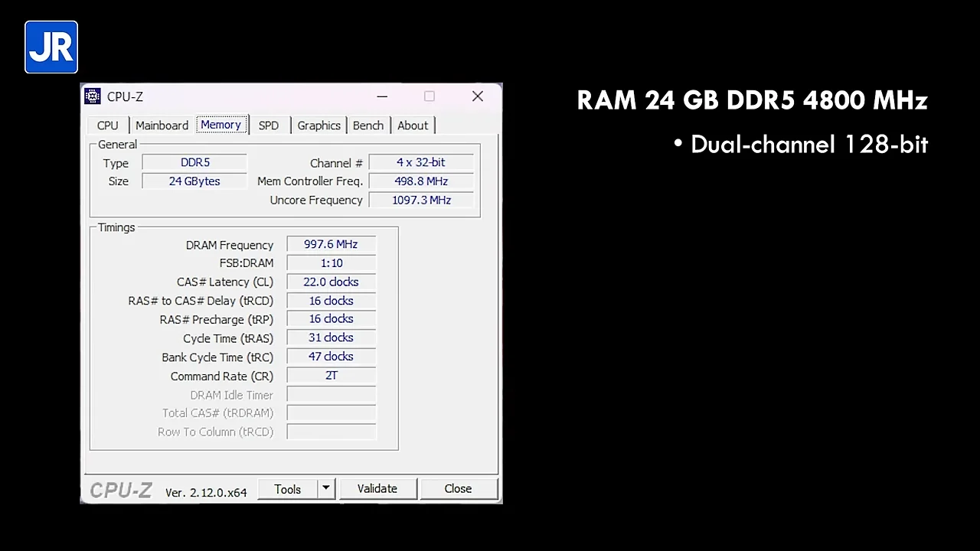Select the DRAM Frequency value 997.6 MHz
The height and width of the screenshot is (551, 980).
pyautogui.click(x=331, y=244)
